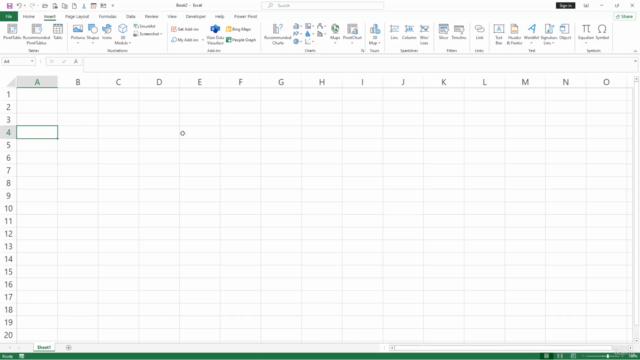Viewport: 640px width, 360px height.
Task: Launch Visio Data Visualizer add-in
Action: click(x=215, y=34)
